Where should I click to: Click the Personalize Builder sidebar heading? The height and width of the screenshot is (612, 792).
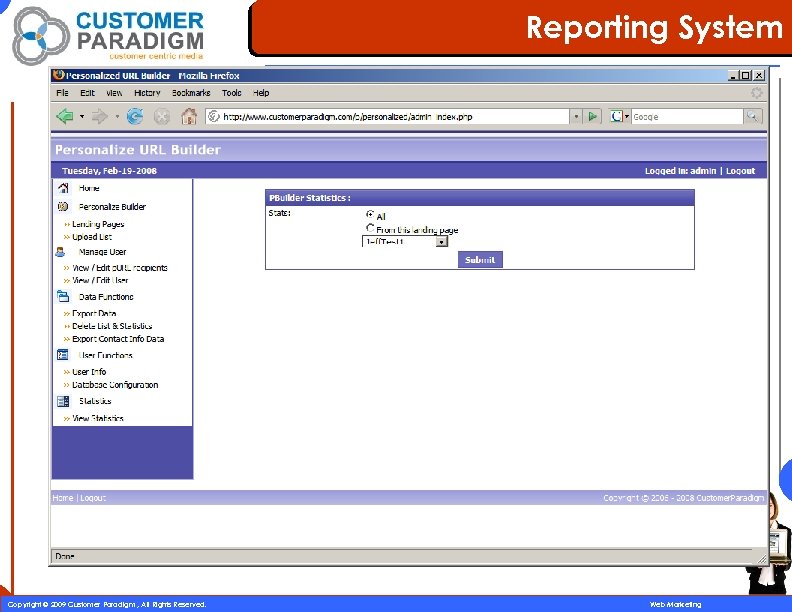pos(112,207)
